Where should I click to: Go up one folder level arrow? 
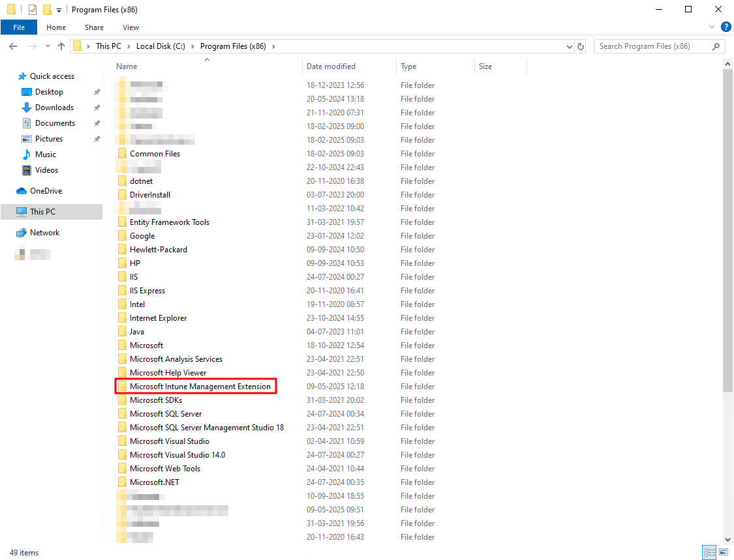pos(61,46)
